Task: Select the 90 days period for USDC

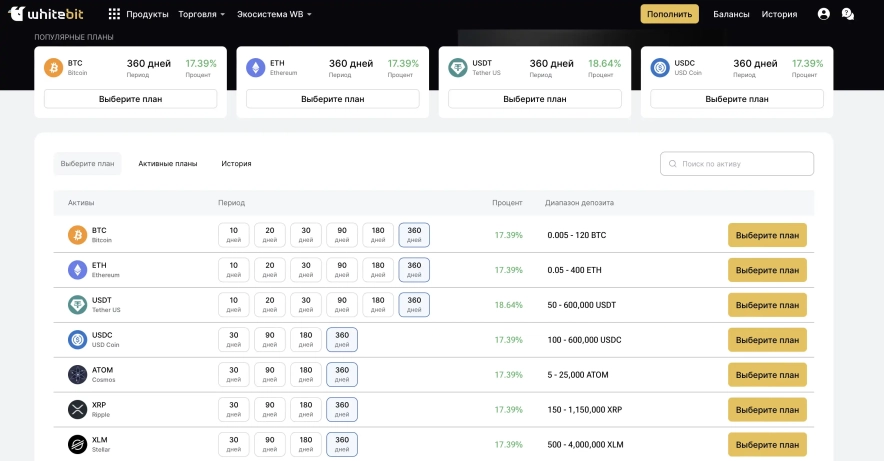Action: pos(270,340)
